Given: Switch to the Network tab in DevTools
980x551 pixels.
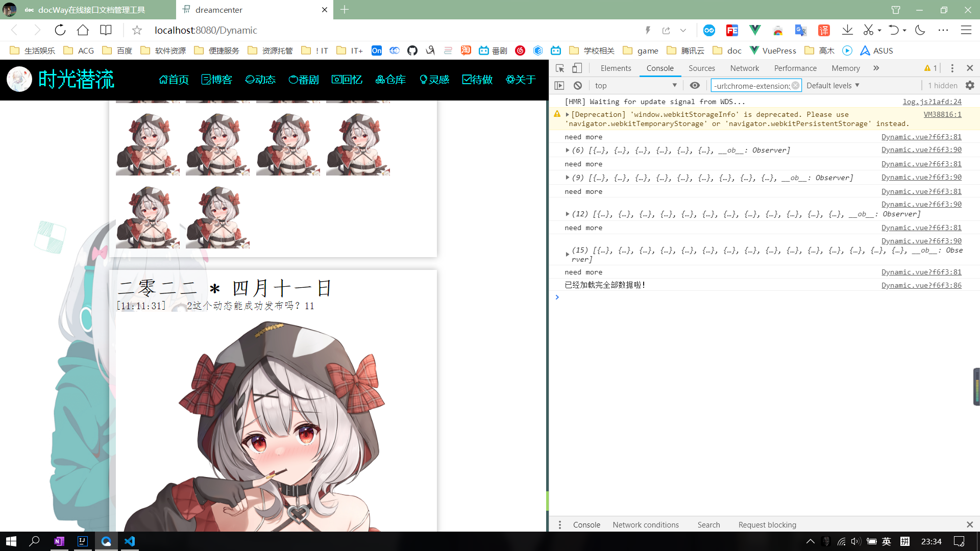Looking at the screenshot, I should [744, 68].
